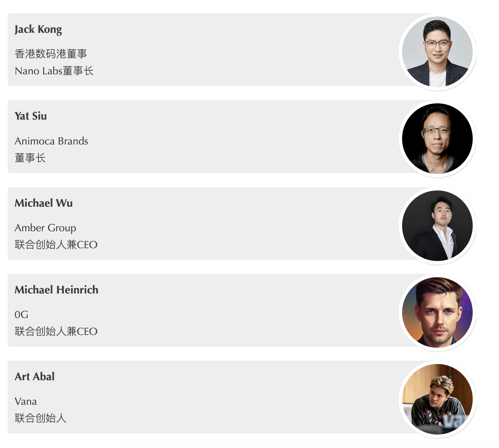499x448 pixels.
Task: Click the Jack Kong name heading
Action: point(38,29)
